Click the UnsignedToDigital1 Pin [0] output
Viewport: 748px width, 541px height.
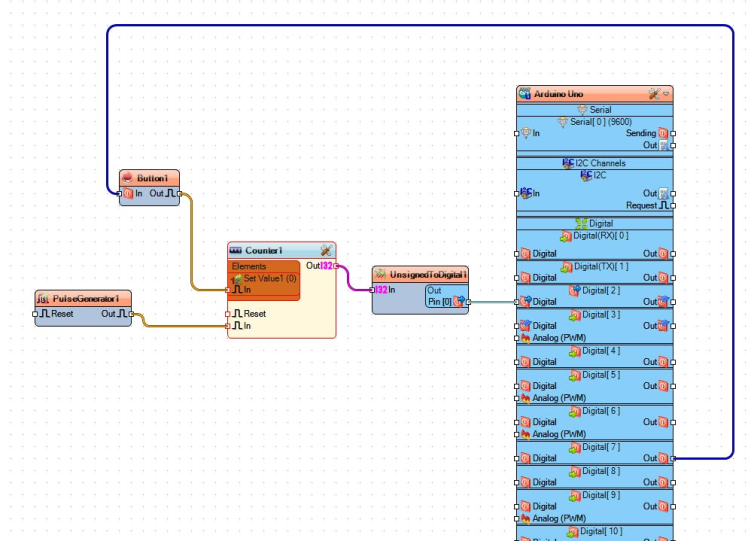tap(467, 301)
